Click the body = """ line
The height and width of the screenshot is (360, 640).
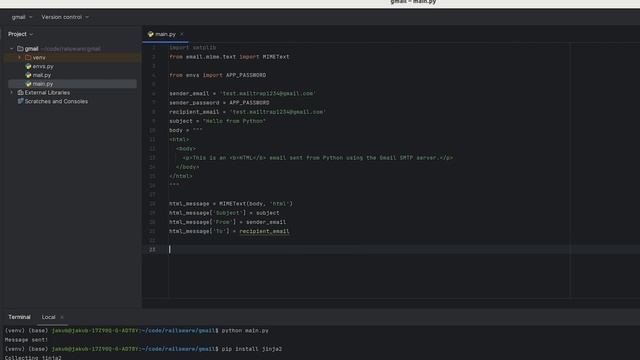click(x=186, y=130)
